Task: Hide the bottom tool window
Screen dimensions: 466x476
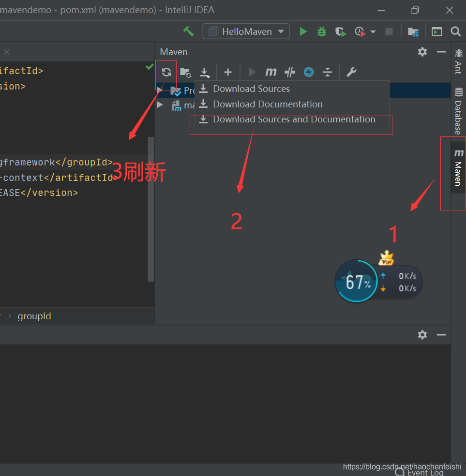Action: point(441,335)
